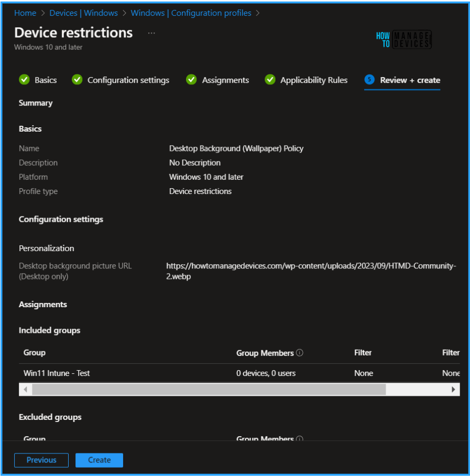Click the Personalization section heading
This screenshot has width=470, height=476.
click(47, 248)
